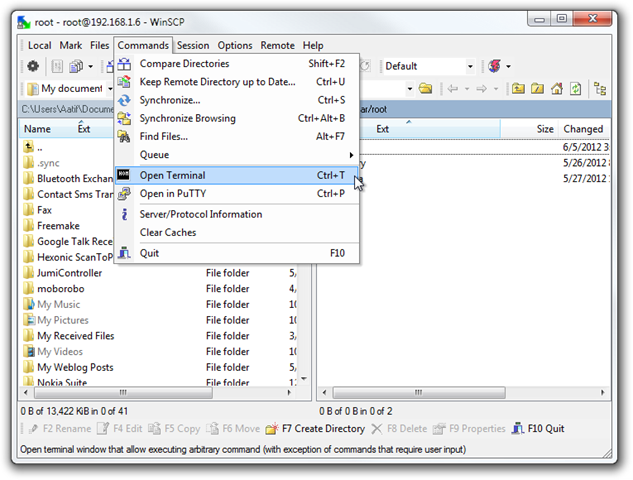Select Open Terminal menu entry
This screenshot has width=633, height=480.
point(236,175)
